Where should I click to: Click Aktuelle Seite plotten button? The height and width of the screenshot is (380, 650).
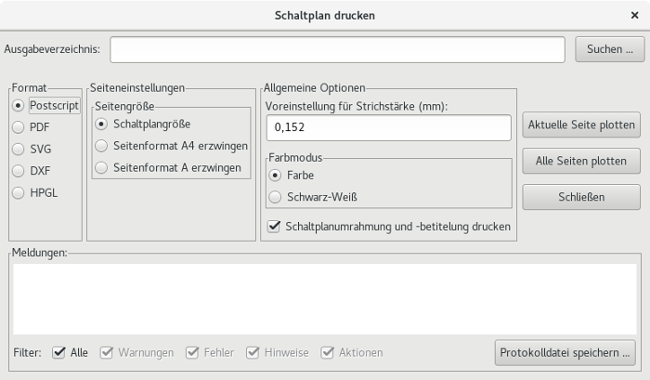pyautogui.click(x=581, y=125)
